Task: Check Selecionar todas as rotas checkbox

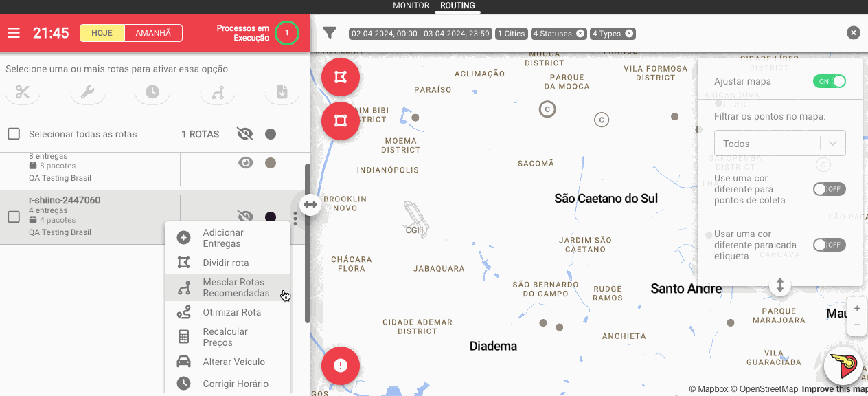Action: 14,134
